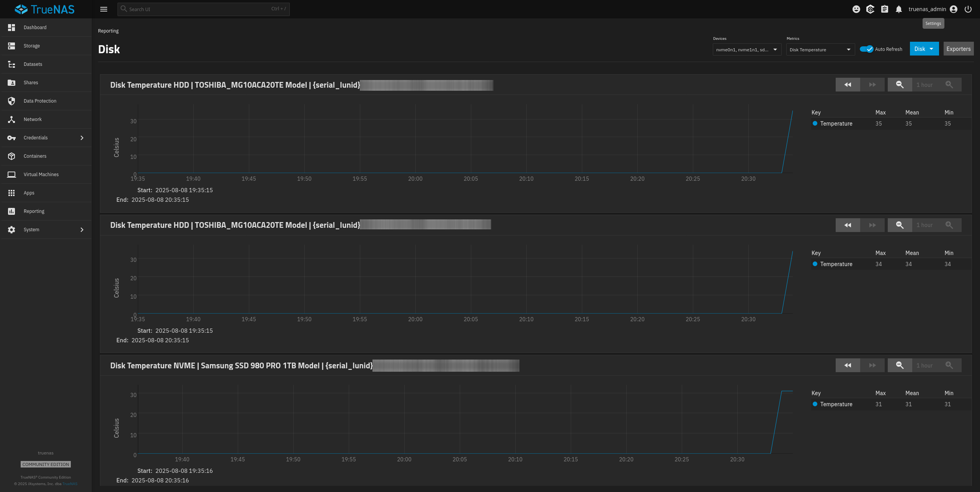Open the Disk Temperature metrics dropdown

coord(820,49)
